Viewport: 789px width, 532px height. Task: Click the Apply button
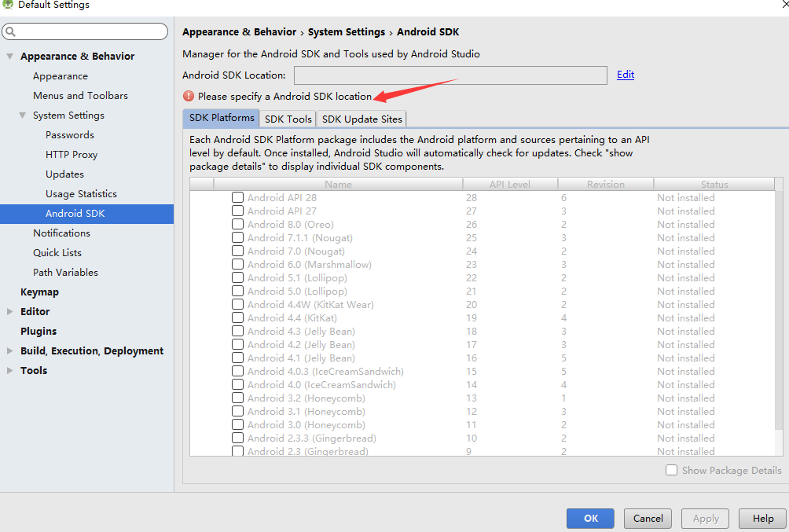coord(706,519)
